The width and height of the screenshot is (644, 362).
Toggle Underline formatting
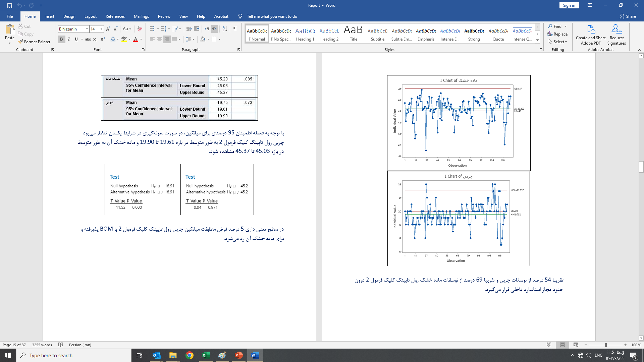pyautogui.click(x=76, y=40)
